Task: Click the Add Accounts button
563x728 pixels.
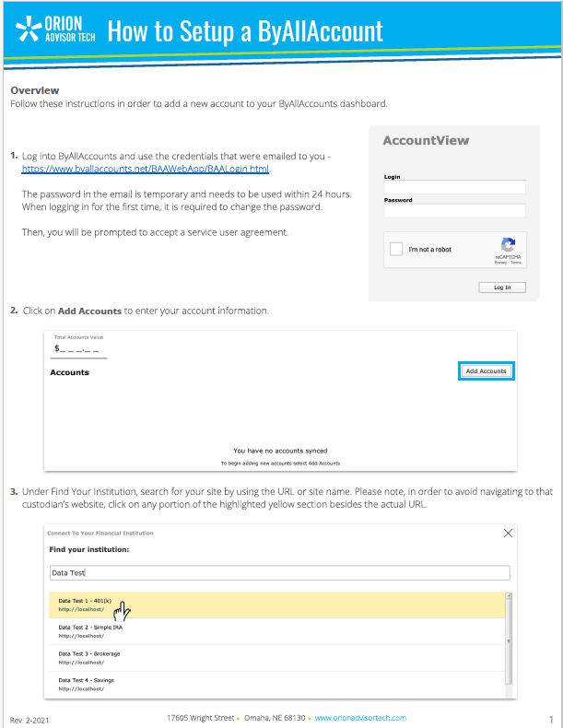Action: pyautogui.click(x=486, y=371)
